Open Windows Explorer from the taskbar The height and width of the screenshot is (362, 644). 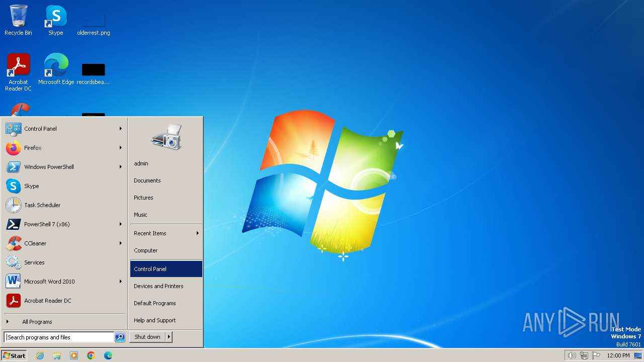57,355
